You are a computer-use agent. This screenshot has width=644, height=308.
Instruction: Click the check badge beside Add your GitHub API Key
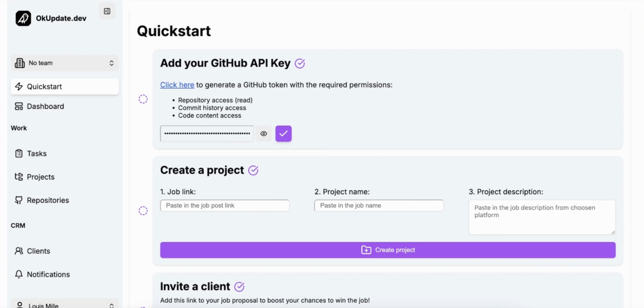point(300,63)
